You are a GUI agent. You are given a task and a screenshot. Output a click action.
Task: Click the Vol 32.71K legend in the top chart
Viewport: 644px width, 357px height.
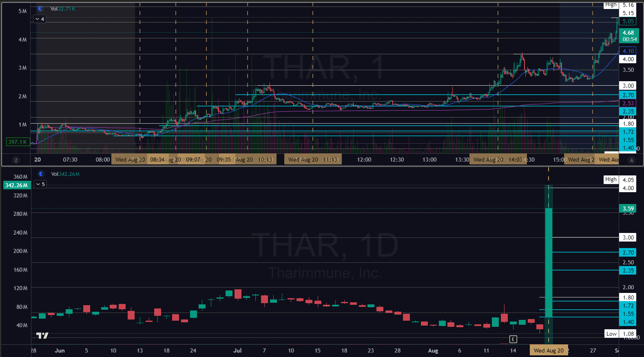click(x=63, y=9)
